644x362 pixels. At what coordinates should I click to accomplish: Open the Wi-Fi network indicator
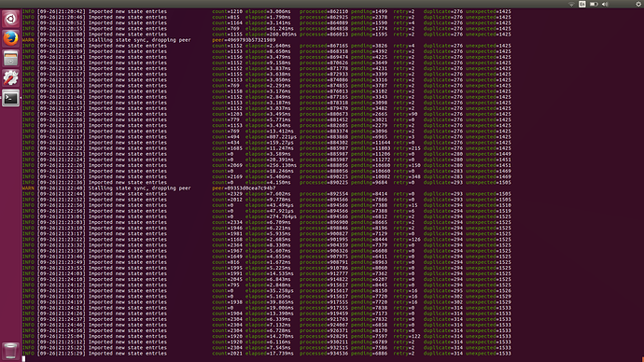coord(571,4)
